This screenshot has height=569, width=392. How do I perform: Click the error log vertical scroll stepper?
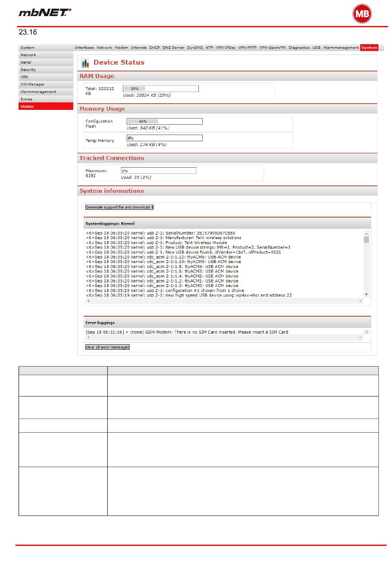click(x=366, y=332)
